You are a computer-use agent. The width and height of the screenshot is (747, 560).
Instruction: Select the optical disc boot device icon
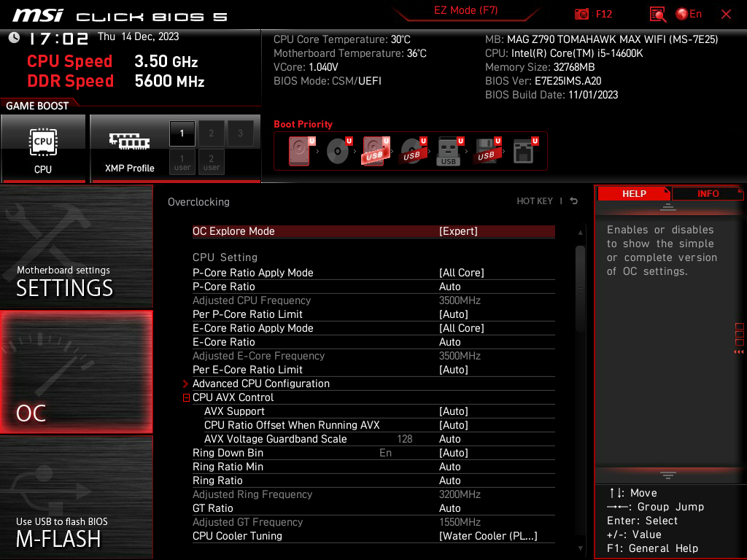point(338,151)
